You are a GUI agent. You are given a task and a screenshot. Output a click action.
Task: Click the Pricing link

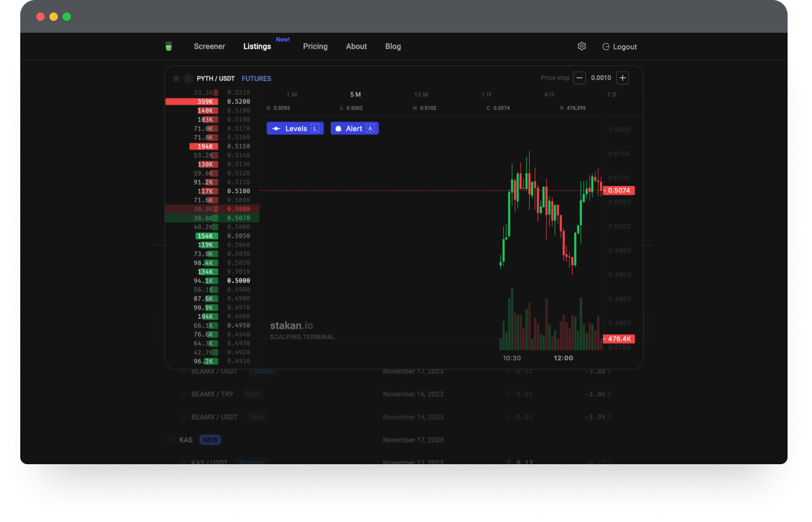coord(315,46)
